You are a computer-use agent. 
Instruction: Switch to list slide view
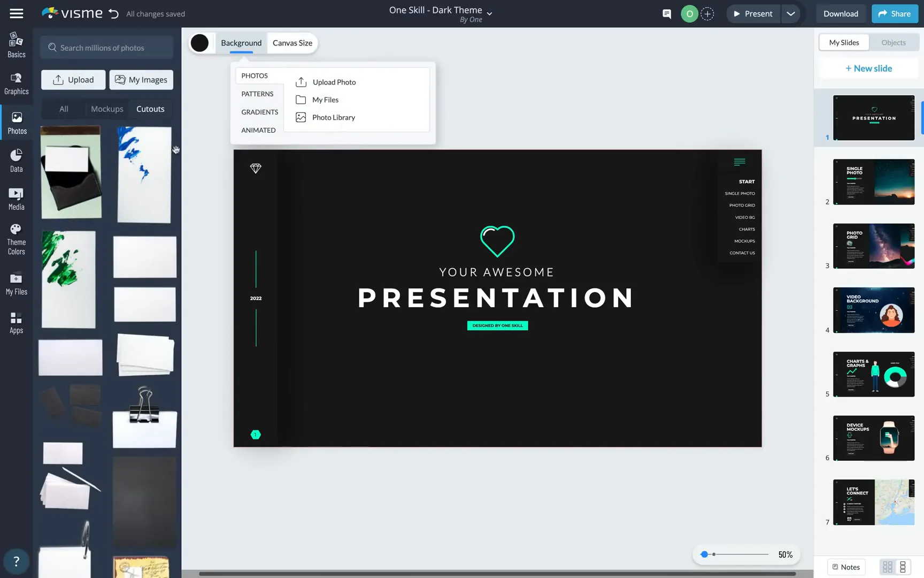(x=903, y=567)
